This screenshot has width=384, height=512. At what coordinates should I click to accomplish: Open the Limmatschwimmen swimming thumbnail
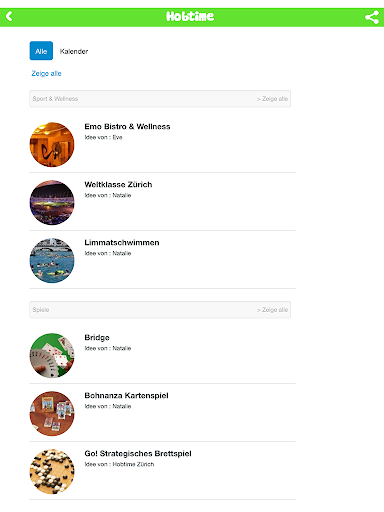point(52,261)
